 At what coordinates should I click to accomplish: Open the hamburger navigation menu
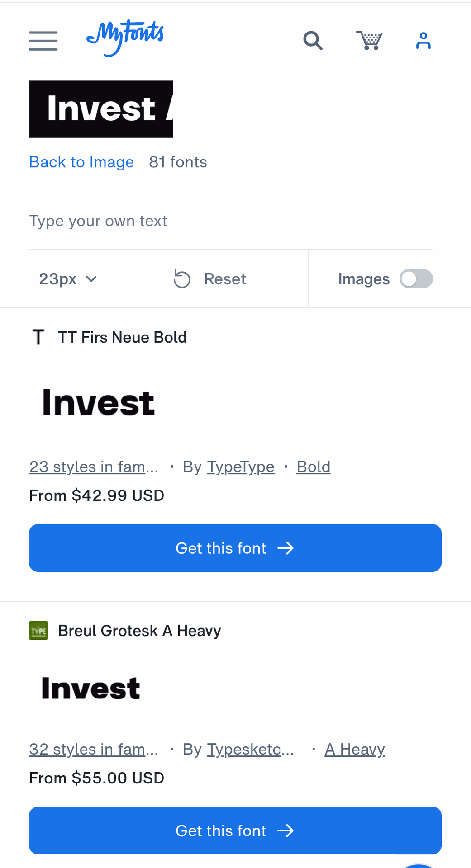click(43, 41)
